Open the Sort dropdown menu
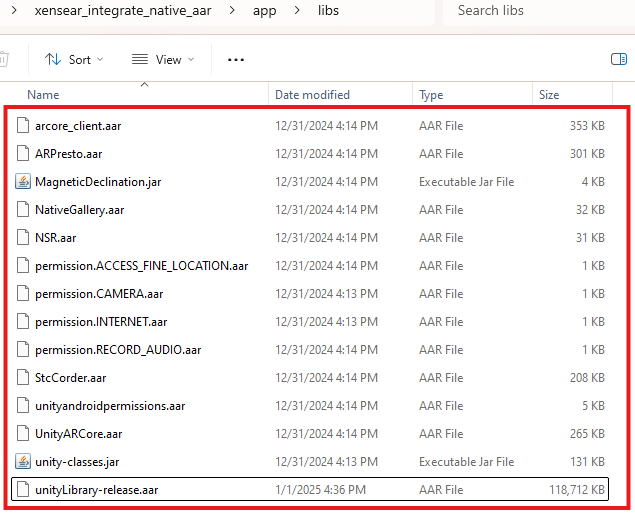Image resolution: width=635 pixels, height=516 pixels. coord(75,60)
